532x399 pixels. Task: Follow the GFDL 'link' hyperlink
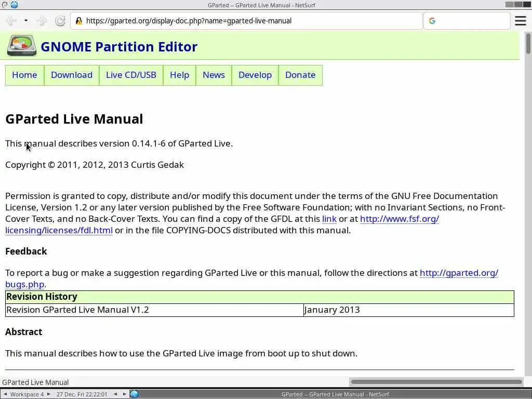pyautogui.click(x=329, y=219)
